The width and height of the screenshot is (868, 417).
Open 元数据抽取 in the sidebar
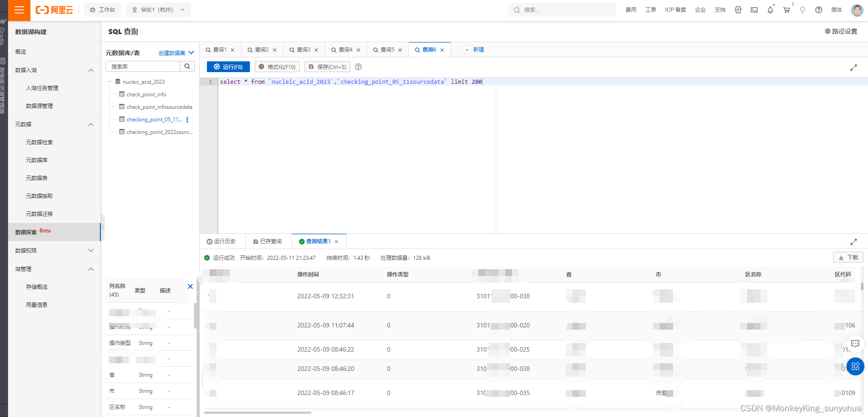point(39,196)
